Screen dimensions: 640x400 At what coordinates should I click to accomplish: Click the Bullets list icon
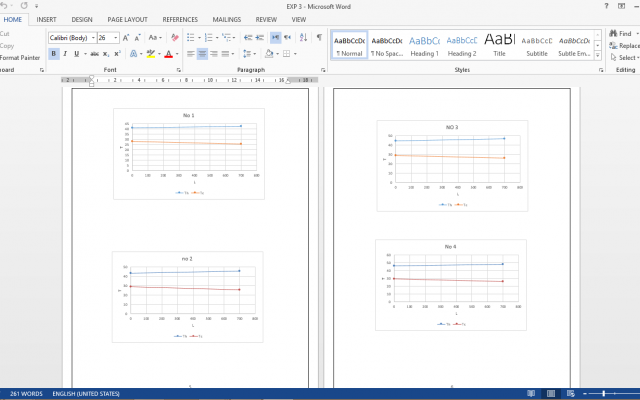(x=191, y=38)
